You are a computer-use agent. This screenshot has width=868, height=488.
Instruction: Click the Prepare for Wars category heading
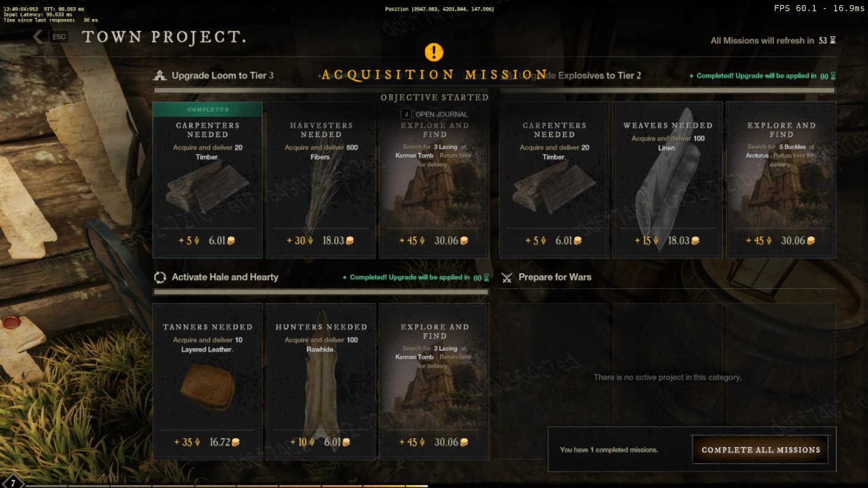[x=555, y=277]
